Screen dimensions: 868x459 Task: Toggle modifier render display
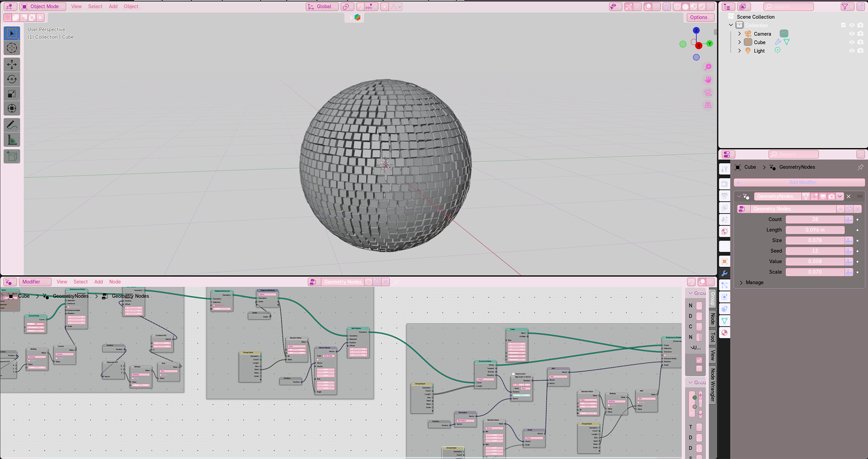coord(831,197)
